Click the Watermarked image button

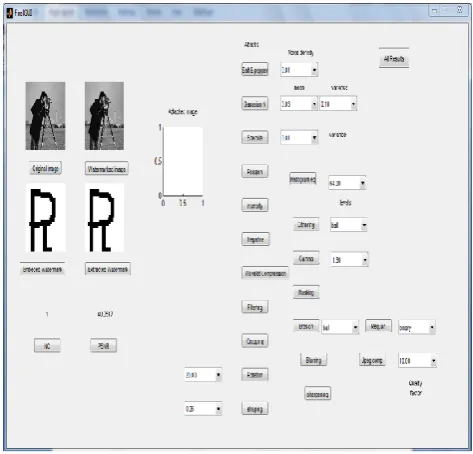(107, 169)
